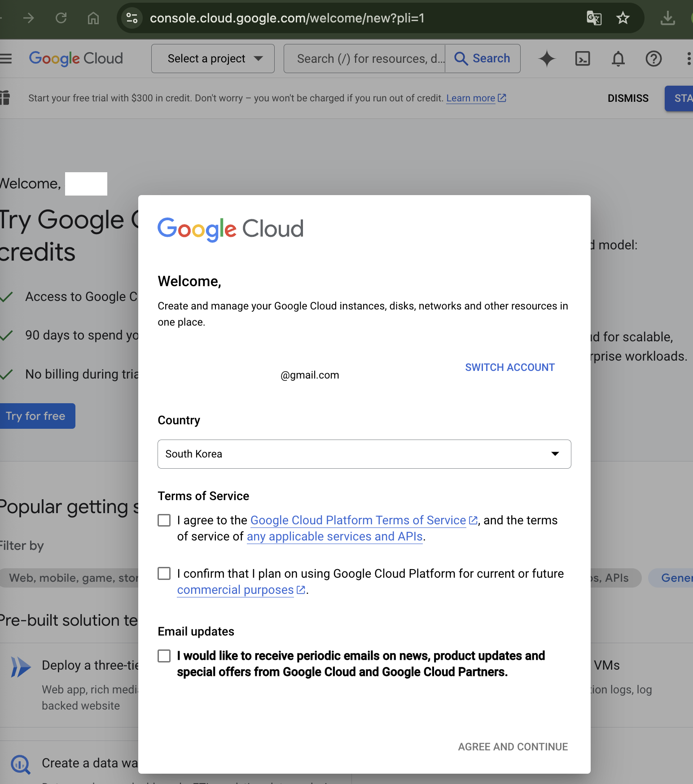Open Google Cloud Platform Terms of Service link
The image size is (693, 784).
[364, 520]
